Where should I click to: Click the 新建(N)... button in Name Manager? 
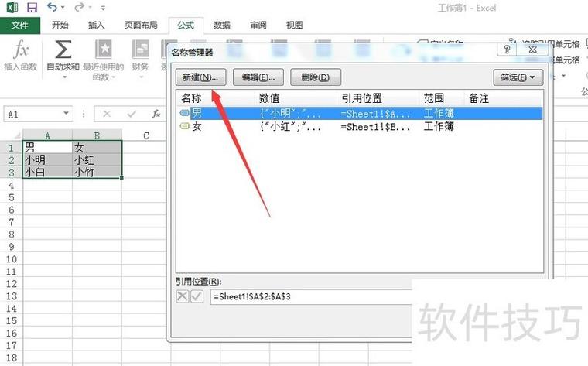click(200, 77)
